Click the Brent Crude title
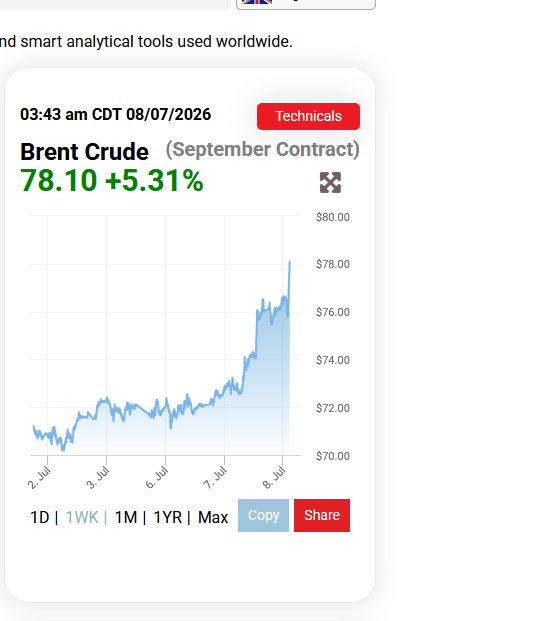542x621 pixels. [x=84, y=152]
